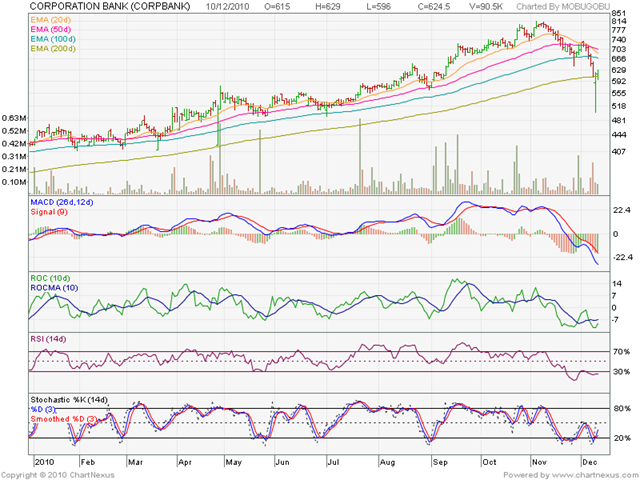Click the close value C=624.5

(433, 7)
